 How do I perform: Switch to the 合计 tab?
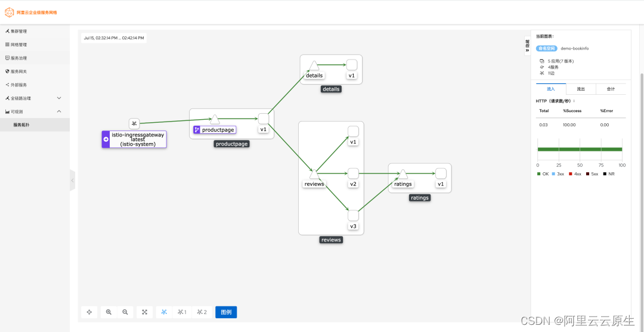(x=611, y=89)
